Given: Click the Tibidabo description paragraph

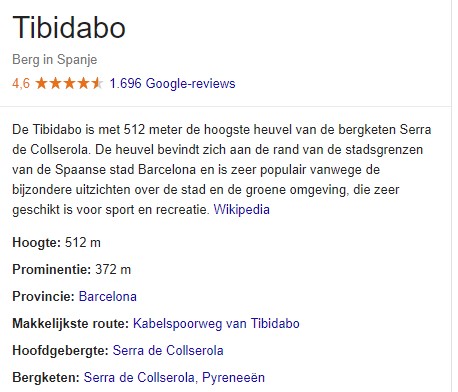Looking at the screenshot, I should tap(222, 170).
